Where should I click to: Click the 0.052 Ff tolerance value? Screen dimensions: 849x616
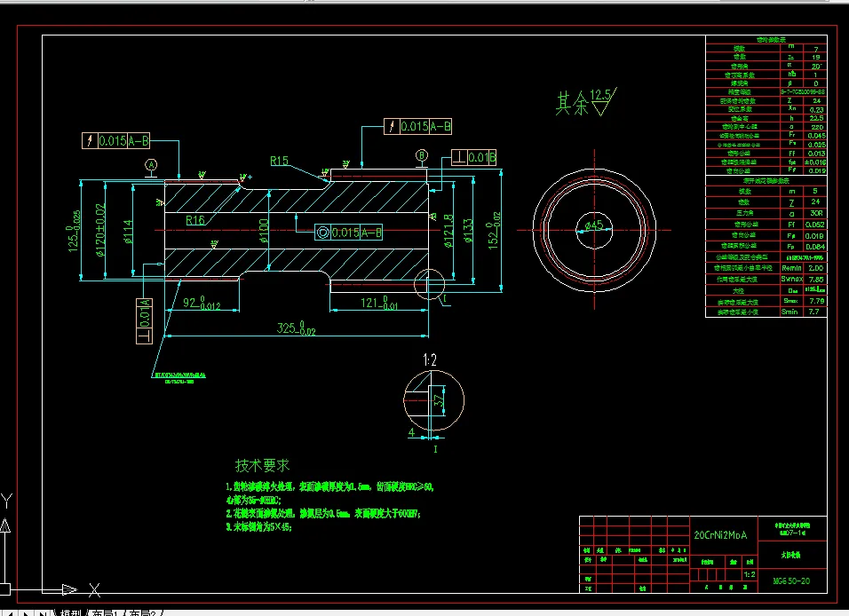point(815,224)
